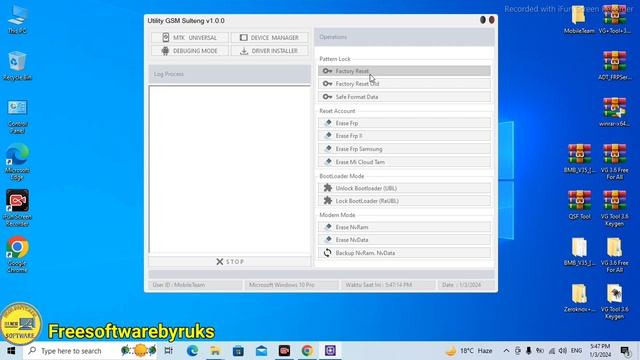Select the Recycle Bin desktop icon
Viewport: 640px width, 360px height.
click(17, 66)
